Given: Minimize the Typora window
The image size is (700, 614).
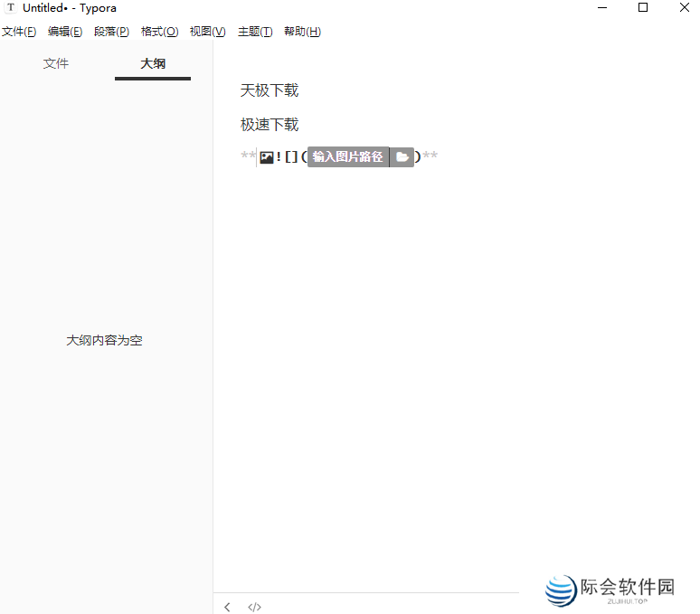Looking at the screenshot, I should (602, 7).
